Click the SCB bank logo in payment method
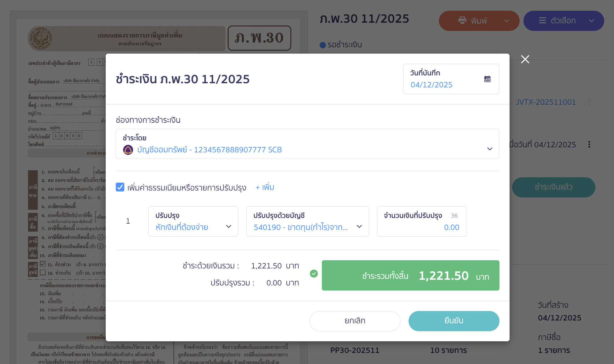Screen dimensions: 614x364 128,150
